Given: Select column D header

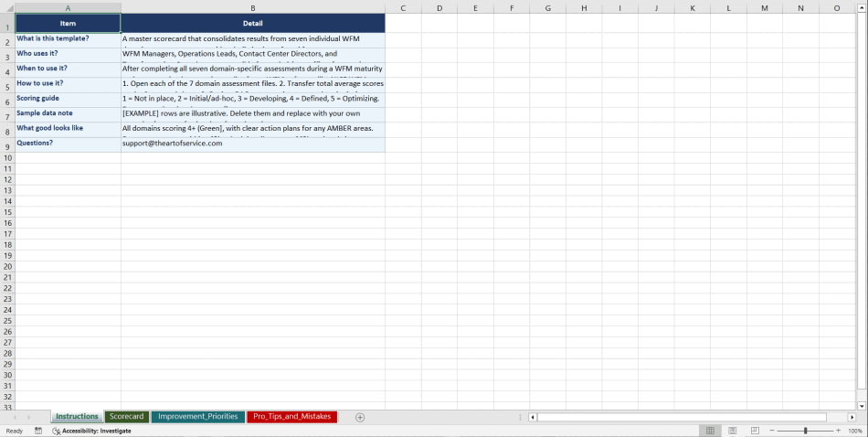Looking at the screenshot, I should coord(439,8).
